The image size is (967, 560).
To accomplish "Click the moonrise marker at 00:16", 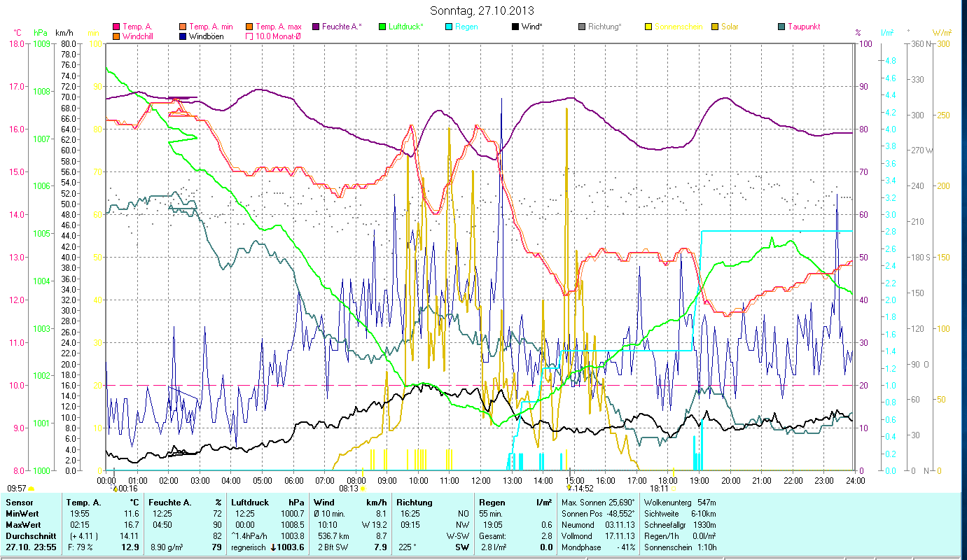I will pyautogui.click(x=116, y=488).
